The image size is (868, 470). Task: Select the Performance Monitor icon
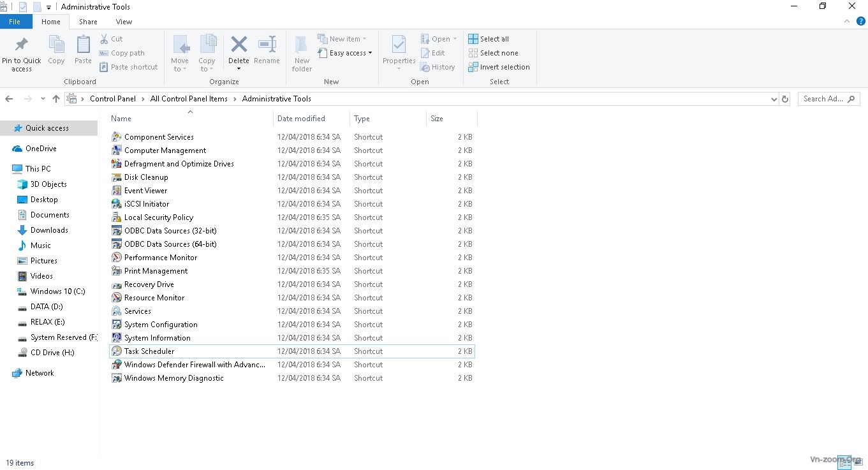116,258
